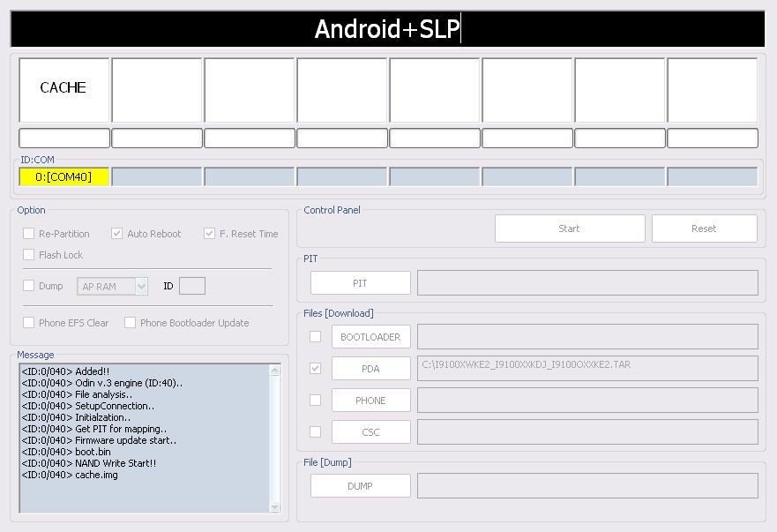777x532 pixels.
Task: Select log line 'File analysis..'
Action: pos(77,394)
